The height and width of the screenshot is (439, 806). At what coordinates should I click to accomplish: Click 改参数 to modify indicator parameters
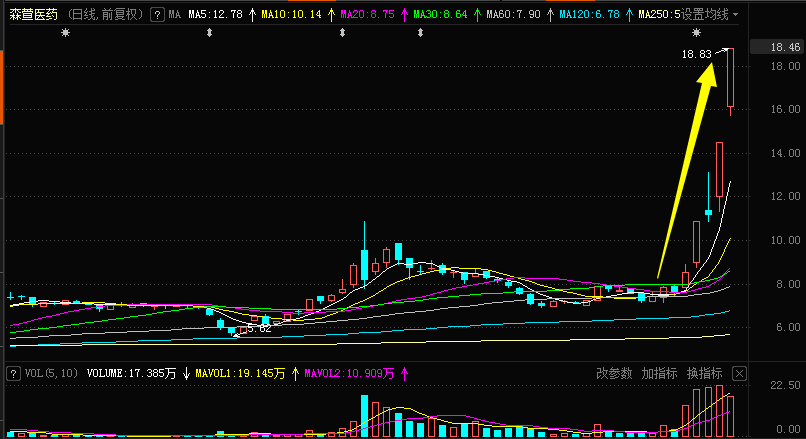coord(614,373)
